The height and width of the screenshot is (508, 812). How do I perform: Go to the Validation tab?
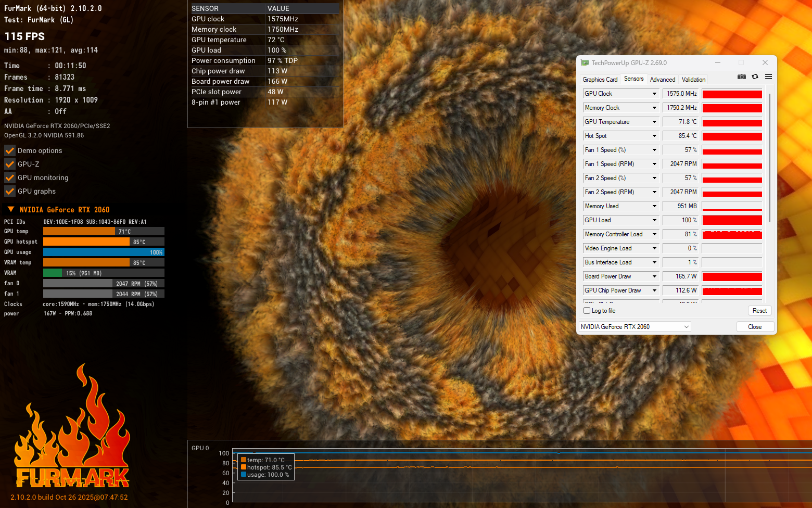(694, 80)
